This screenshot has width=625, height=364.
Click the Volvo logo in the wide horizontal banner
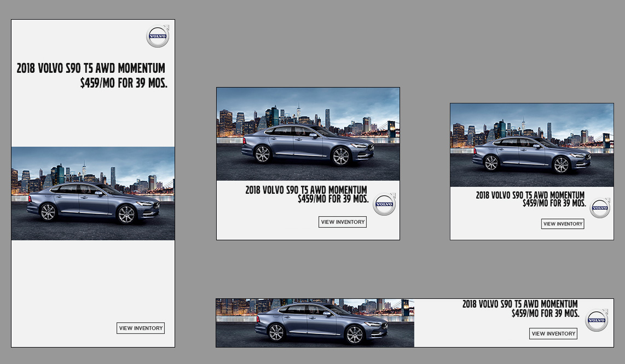597,320
